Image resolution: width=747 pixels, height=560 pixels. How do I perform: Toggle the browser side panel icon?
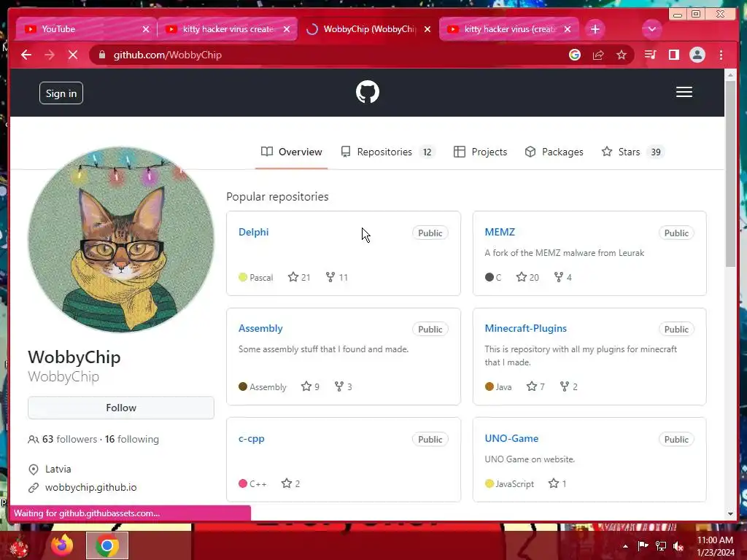click(673, 55)
